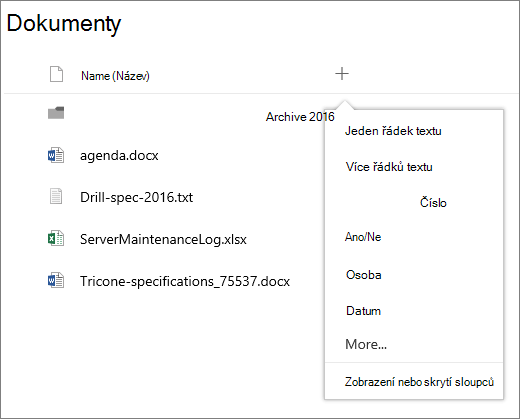Click the Archive 2016 folder icon

pyautogui.click(x=56, y=113)
